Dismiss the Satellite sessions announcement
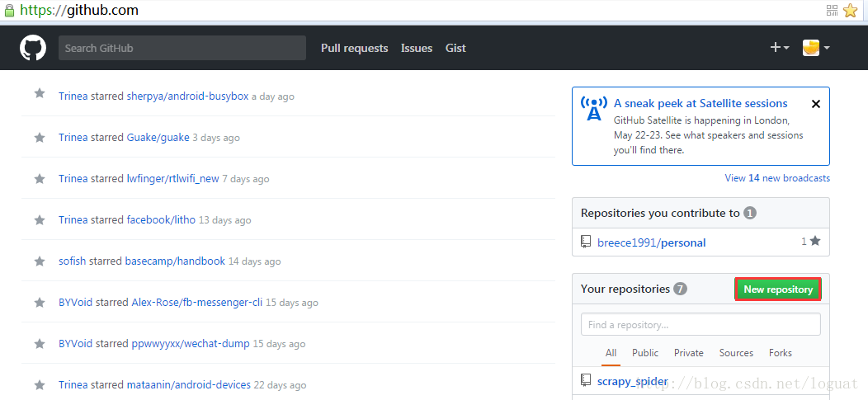The height and width of the screenshot is (400, 868). pyautogui.click(x=815, y=104)
